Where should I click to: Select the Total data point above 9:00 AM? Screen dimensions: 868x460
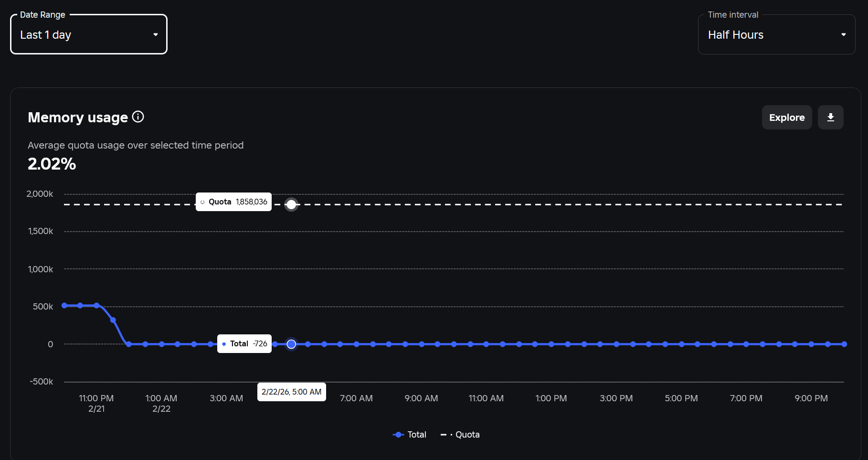[421, 344]
